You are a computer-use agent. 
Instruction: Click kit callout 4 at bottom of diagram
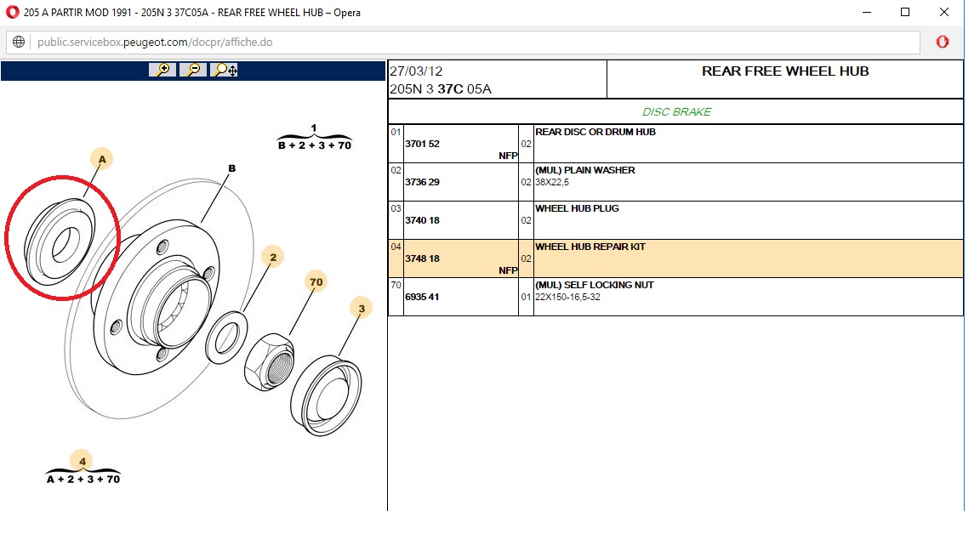pos(83,462)
